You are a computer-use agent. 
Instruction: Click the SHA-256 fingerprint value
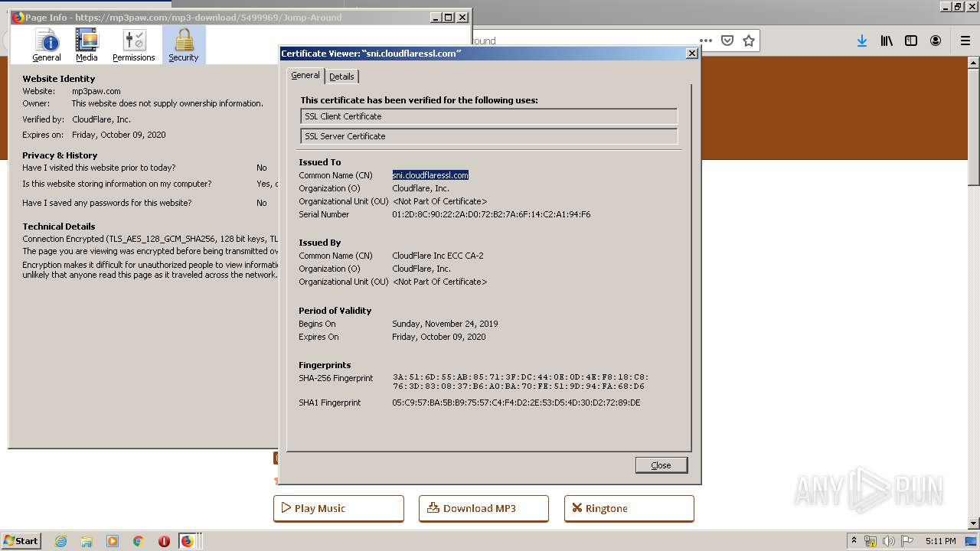click(521, 382)
